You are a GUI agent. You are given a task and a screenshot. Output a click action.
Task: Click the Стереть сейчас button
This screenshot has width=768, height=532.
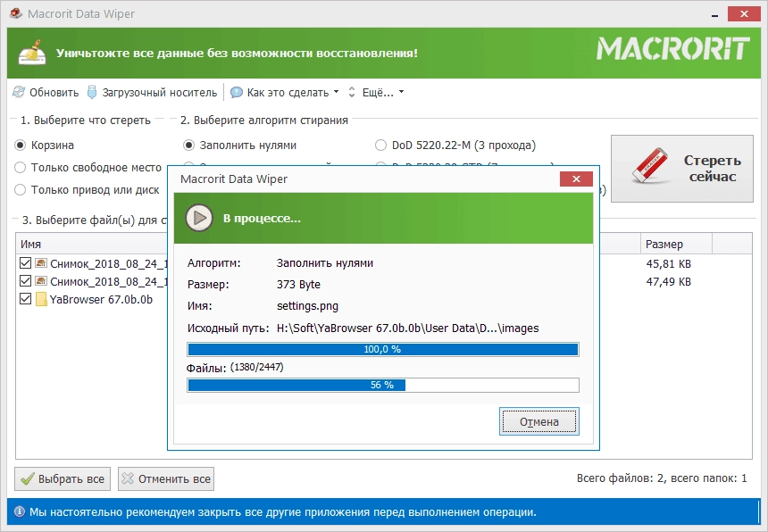click(681, 169)
